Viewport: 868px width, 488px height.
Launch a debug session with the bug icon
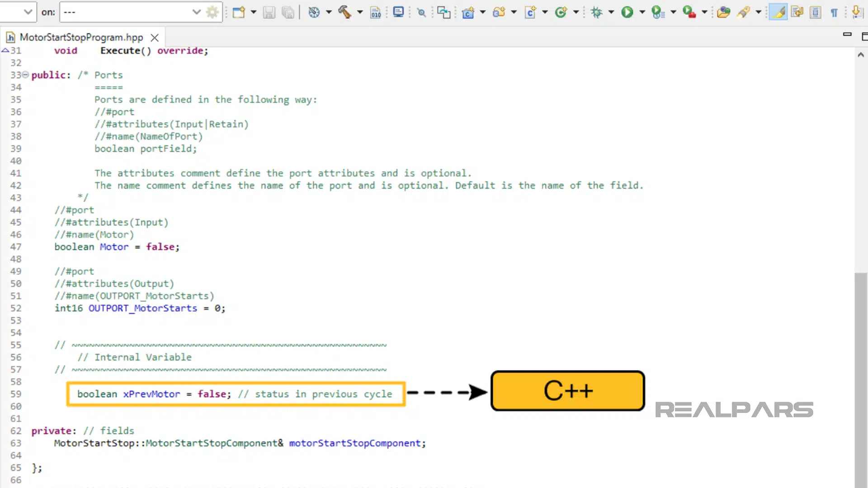pyautogui.click(x=597, y=12)
